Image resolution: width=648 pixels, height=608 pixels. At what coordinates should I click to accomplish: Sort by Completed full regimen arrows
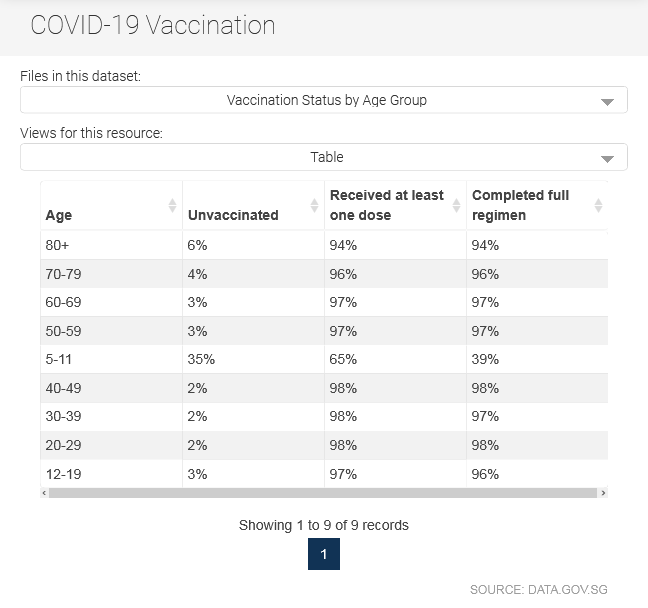click(598, 205)
